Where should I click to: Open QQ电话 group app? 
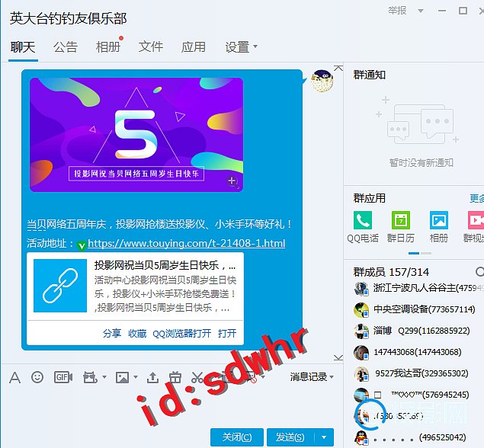363,227
